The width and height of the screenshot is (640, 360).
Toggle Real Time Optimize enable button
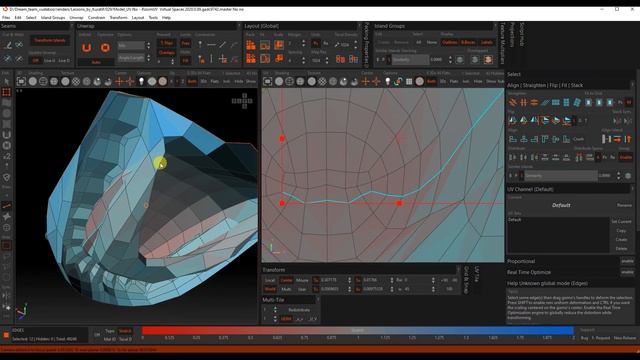click(x=627, y=272)
